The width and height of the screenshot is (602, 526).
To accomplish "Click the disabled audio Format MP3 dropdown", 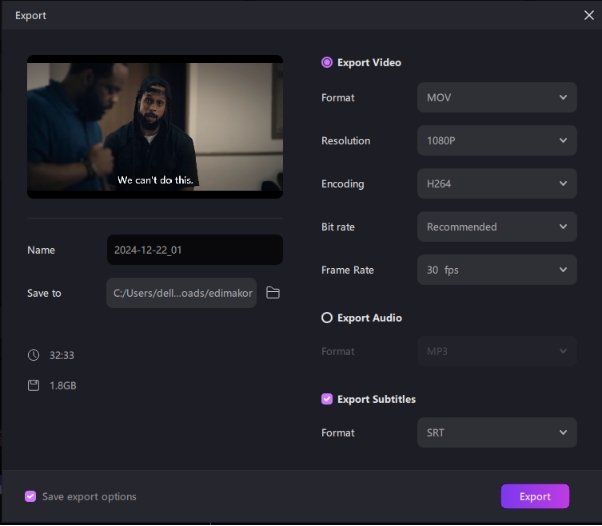I will click(496, 351).
